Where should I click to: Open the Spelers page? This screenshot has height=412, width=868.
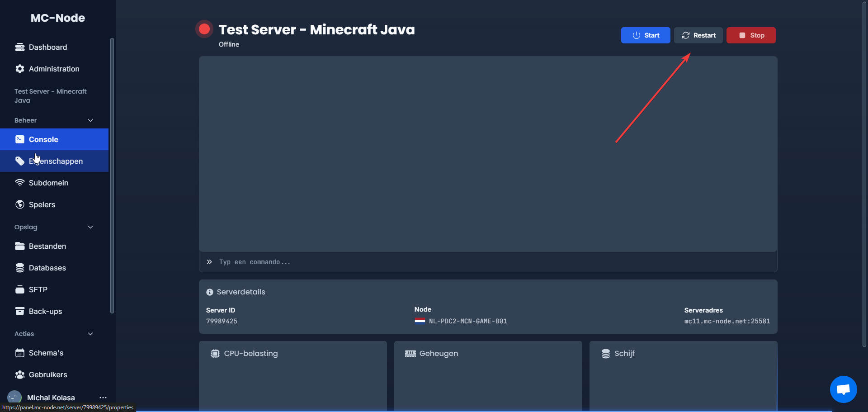pos(54,204)
